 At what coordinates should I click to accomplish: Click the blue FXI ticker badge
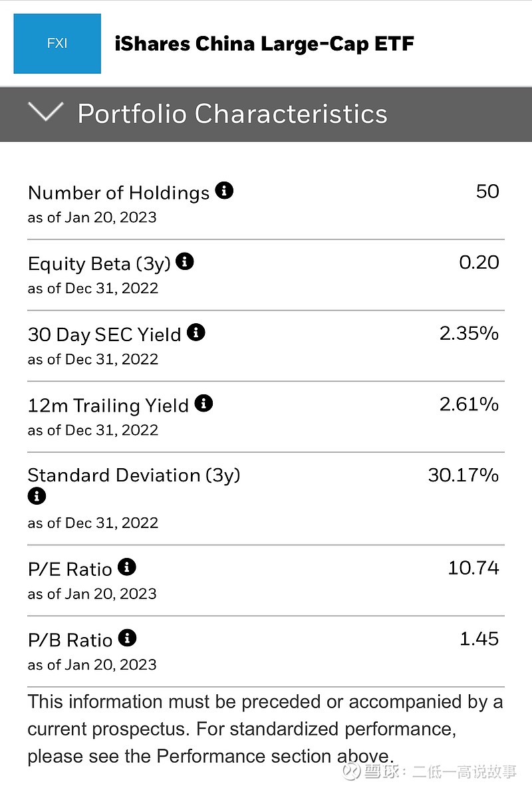[x=57, y=44]
